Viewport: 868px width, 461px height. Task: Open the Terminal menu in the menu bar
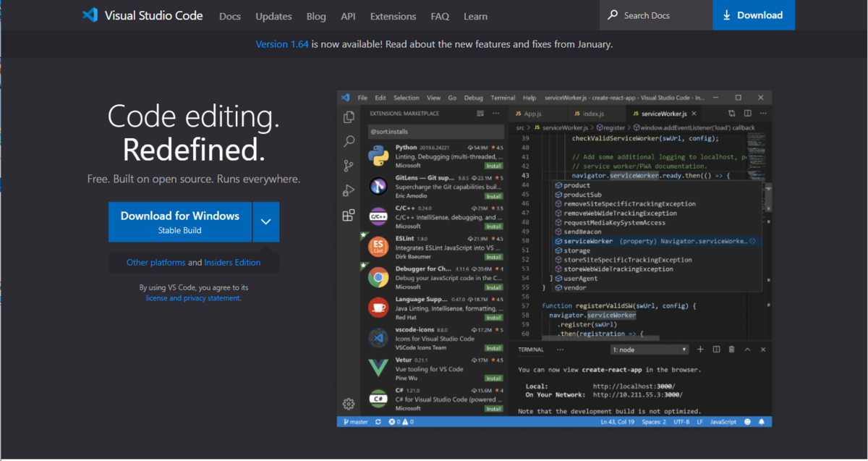click(x=503, y=97)
